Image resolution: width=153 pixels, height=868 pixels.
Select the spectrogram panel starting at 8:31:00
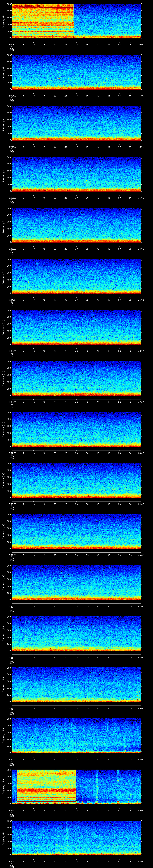click(76, 123)
